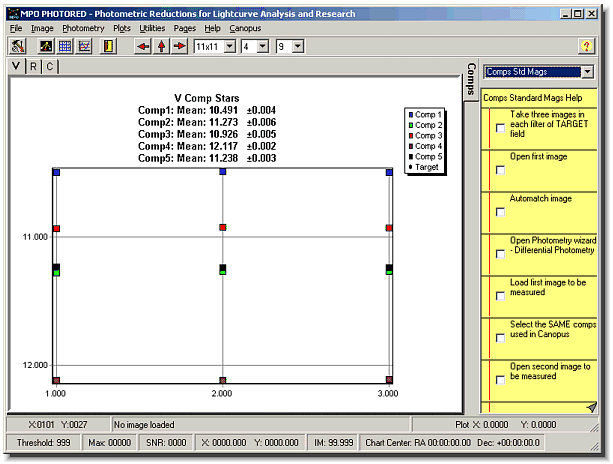613x464 pixels.
Task: Click the blue grid table toolbar icon
Action: click(65, 46)
